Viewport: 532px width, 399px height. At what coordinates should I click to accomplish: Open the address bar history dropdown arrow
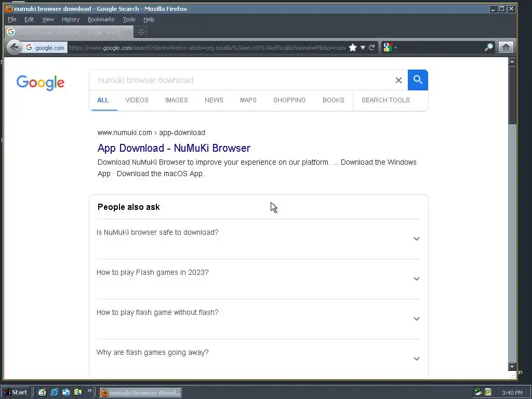point(363,47)
